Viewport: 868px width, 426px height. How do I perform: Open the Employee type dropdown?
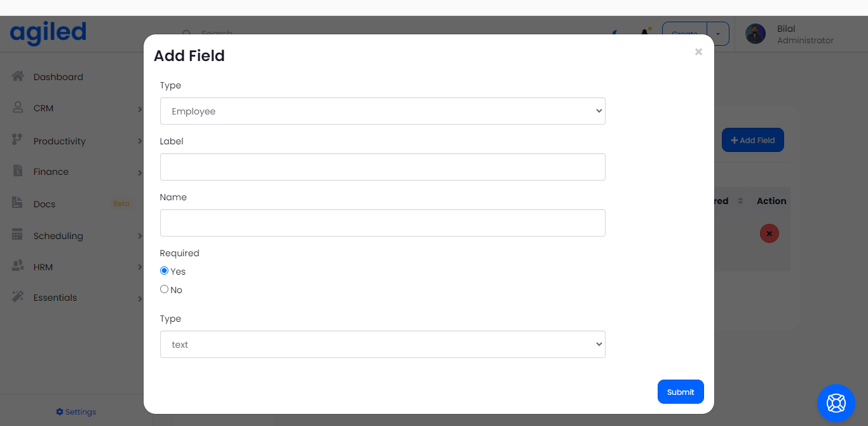(x=383, y=111)
